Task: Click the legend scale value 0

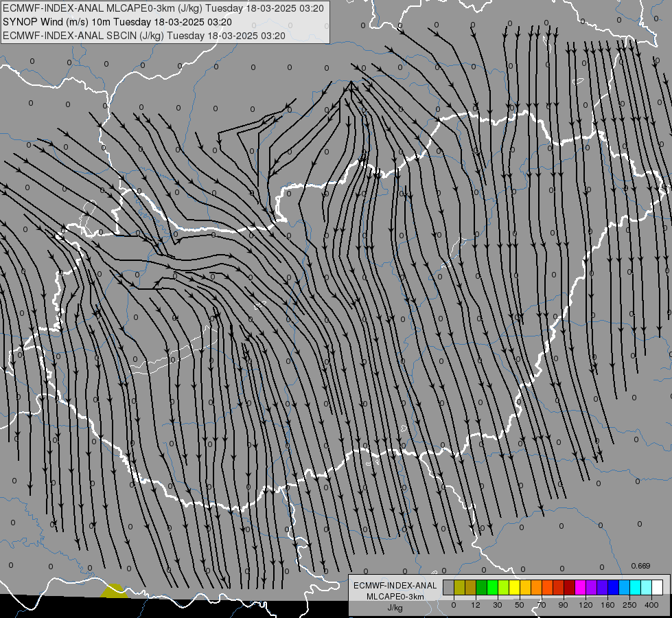Action: click(x=454, y=605)
